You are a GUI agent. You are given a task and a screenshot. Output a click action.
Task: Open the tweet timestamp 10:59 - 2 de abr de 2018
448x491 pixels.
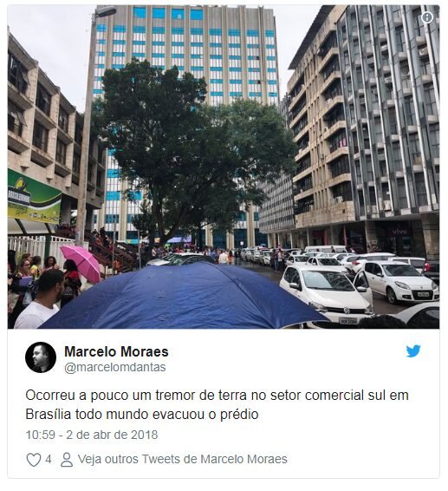tap(92, 435)
